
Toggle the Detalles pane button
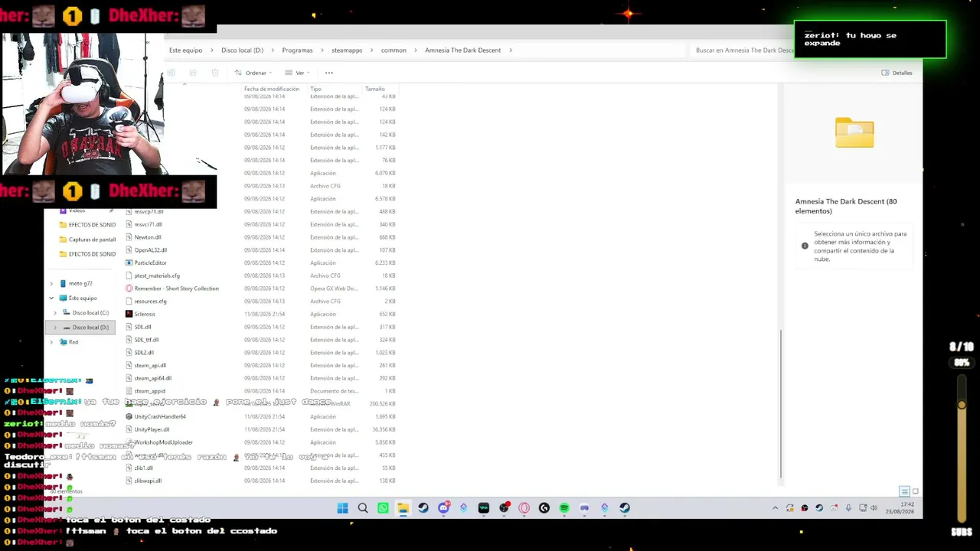coord(897,73)
